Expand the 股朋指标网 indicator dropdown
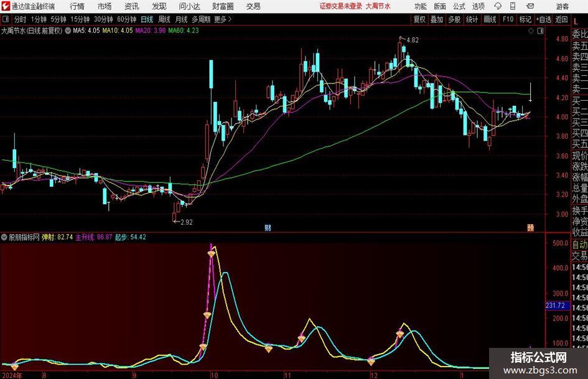Viewport: 588px width, 379px height. pyautogui.click(x=4, y=237)
